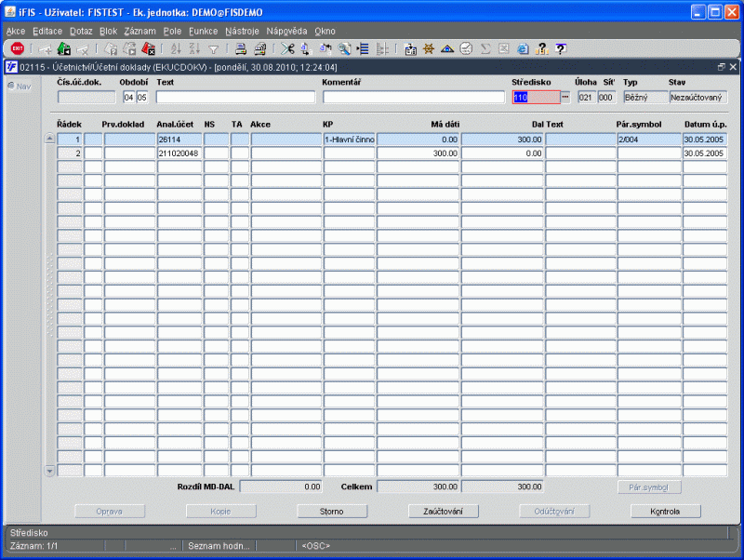Select the Anal.účet cell containing 211020048
The height and width of the screenshot is (560, 744).
tap(179, 153)
